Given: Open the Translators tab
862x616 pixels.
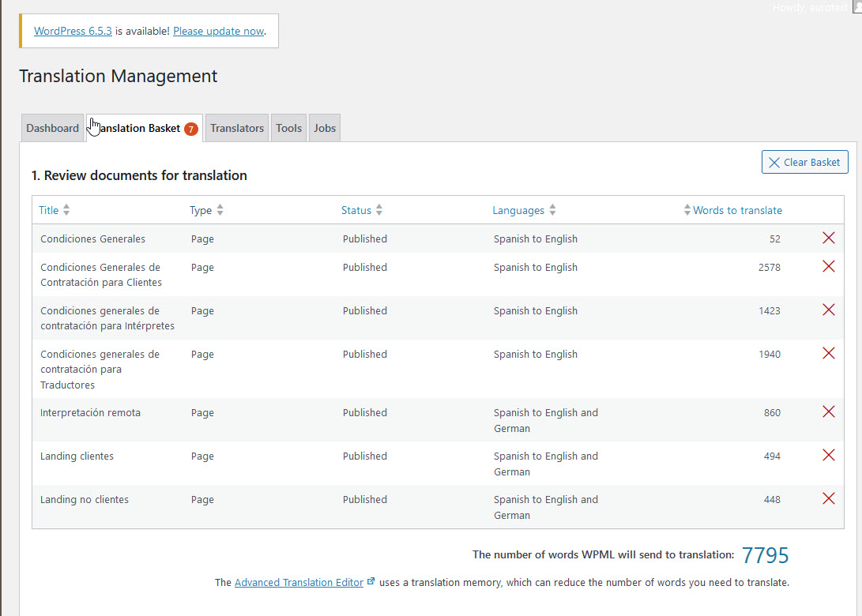Looking at the screenshot, I should click(237, 128).
